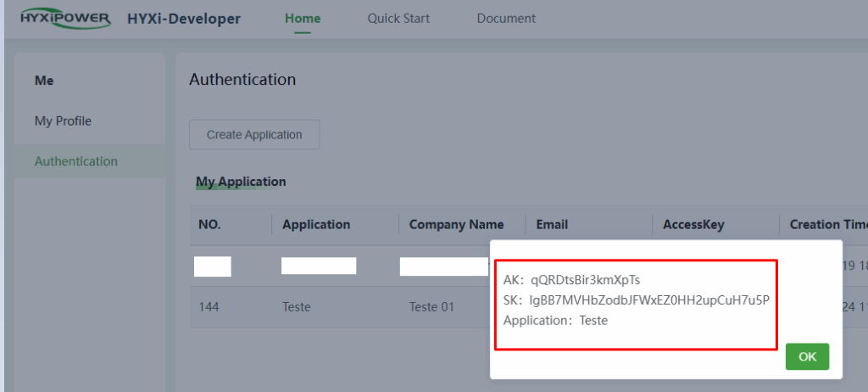Select the row number 144 cell

point(209,307)
